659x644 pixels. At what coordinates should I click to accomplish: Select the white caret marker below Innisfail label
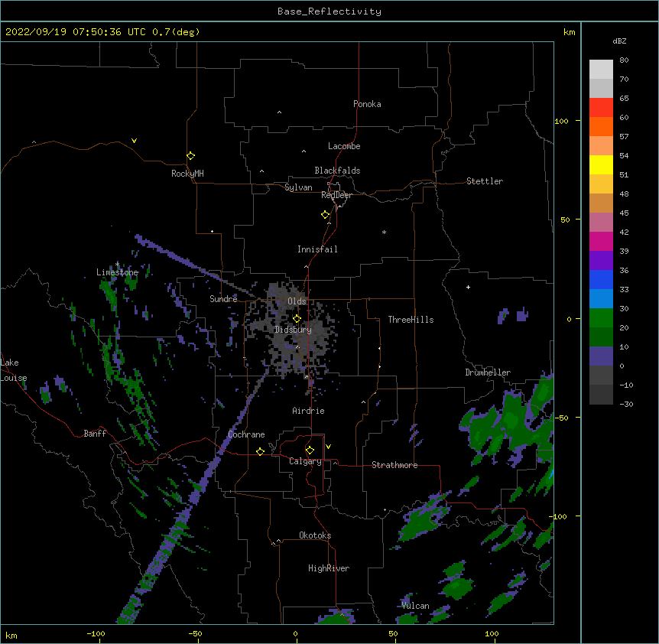click(x=306, y=266)
